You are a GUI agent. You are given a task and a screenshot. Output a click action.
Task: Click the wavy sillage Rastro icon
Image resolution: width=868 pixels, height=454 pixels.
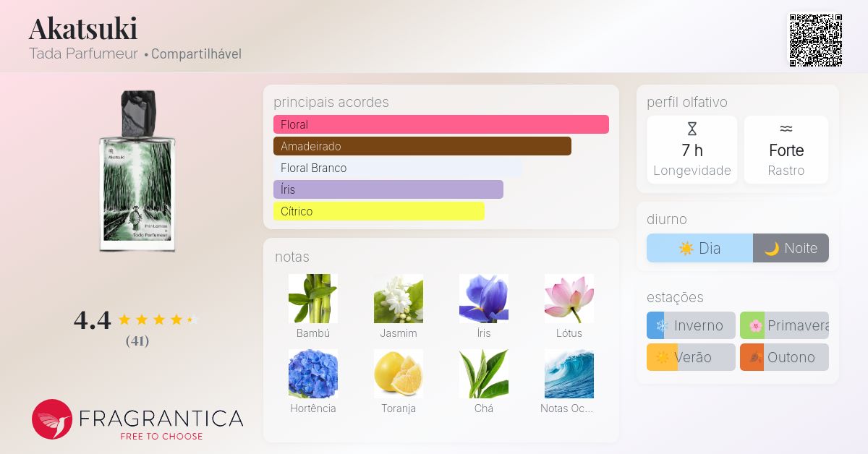(786, 129)
